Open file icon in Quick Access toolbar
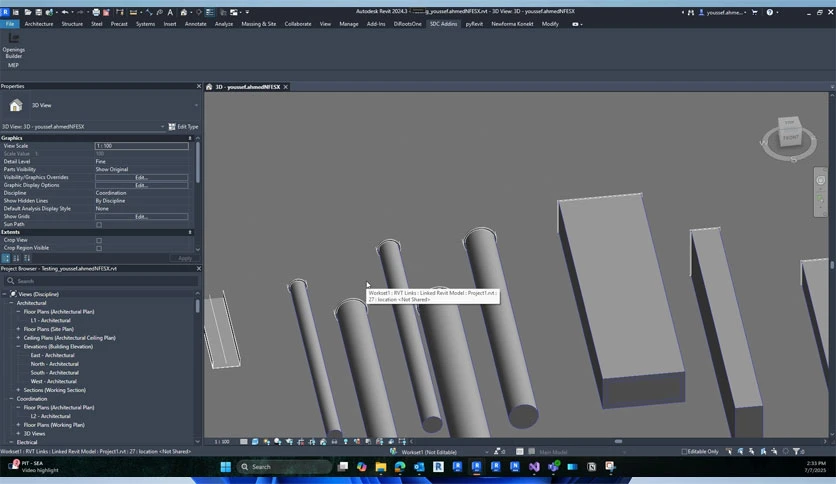 [x=27, y=12]
